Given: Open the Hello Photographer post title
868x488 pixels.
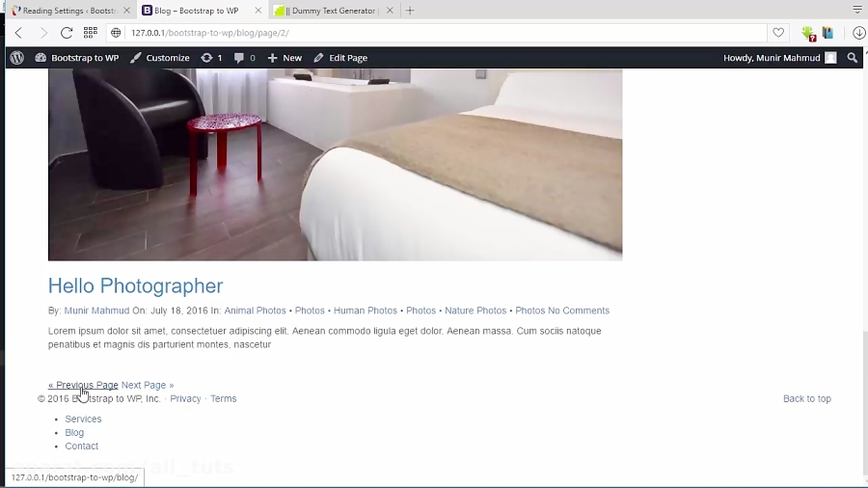Looking at the screenshot, I should click(136, 286).
